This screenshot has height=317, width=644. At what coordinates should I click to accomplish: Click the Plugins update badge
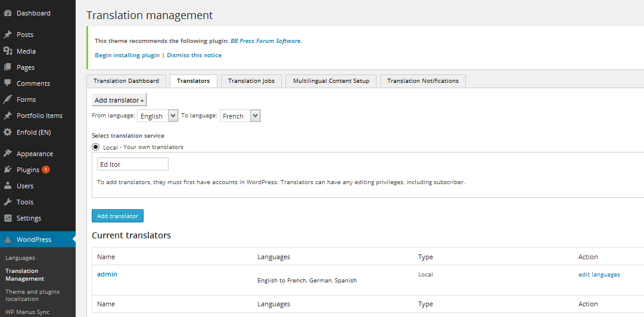[x=46, y=170]
